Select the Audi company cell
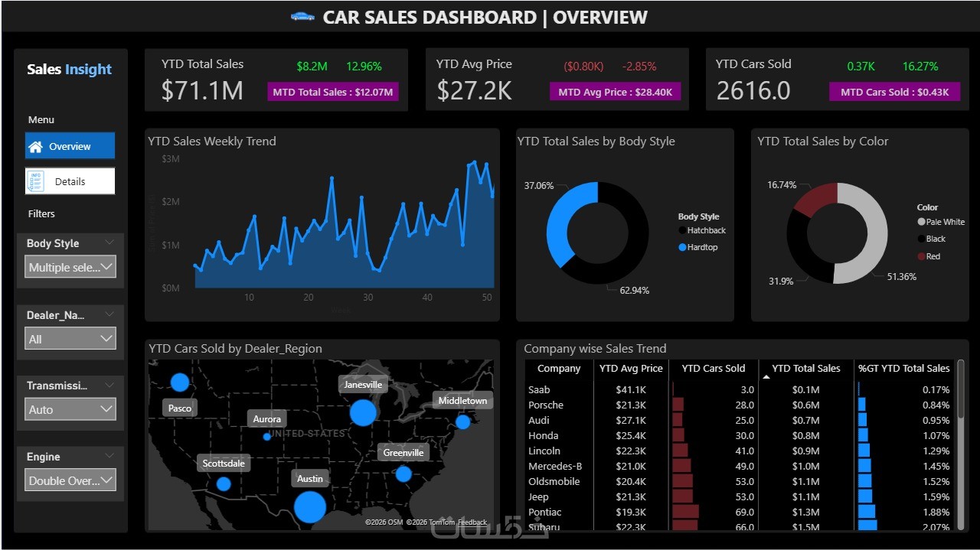The width and height of the screenshot is (980, 550). pos(539,420)
